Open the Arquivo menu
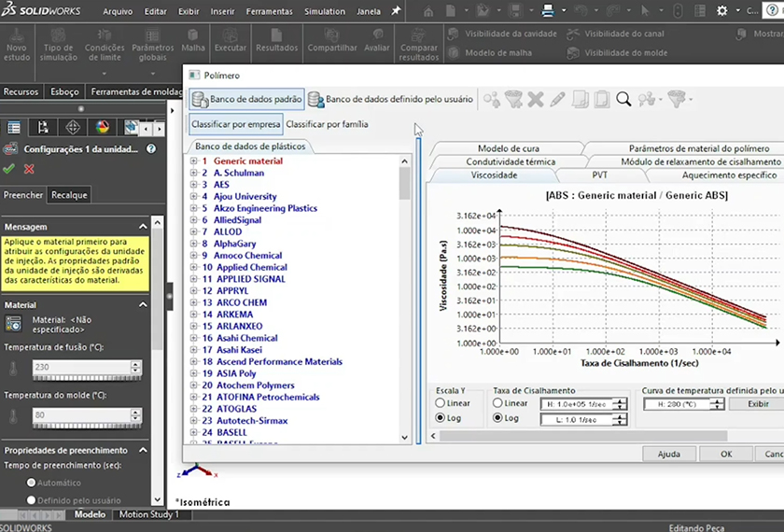The image size is (784, 532). 118,11
